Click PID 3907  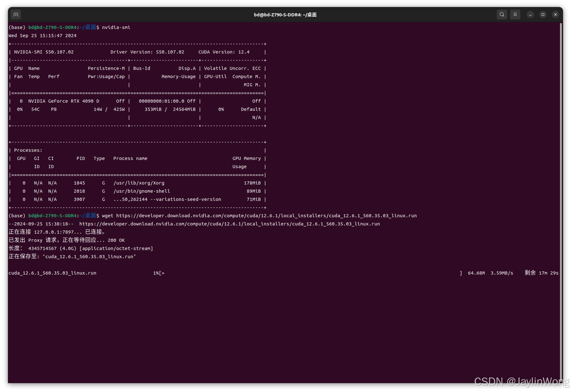click(x=79, y=199)
